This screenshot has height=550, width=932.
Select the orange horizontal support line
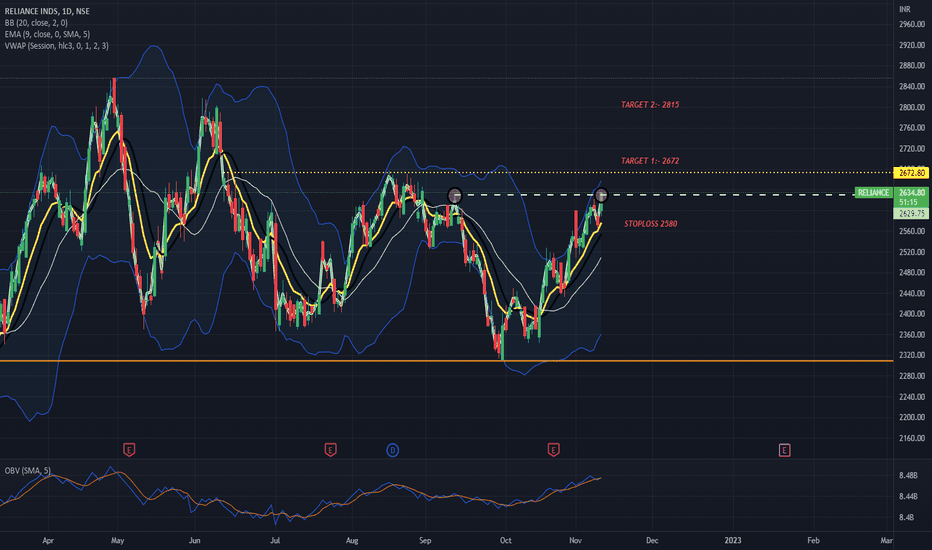(x=446, y=361)
